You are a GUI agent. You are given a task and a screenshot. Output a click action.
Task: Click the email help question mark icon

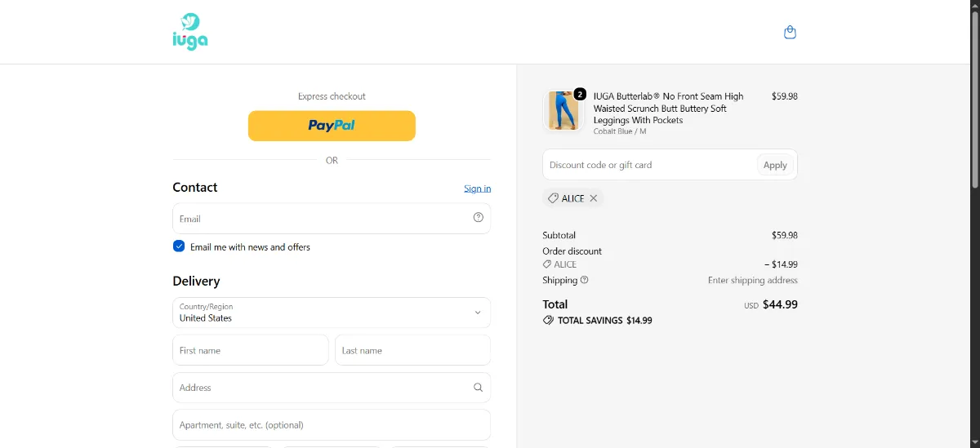click(479, 217)
